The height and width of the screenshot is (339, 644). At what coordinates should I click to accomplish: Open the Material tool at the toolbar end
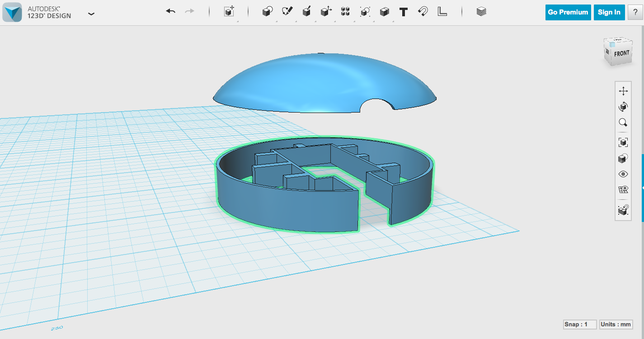click(480, 12)
